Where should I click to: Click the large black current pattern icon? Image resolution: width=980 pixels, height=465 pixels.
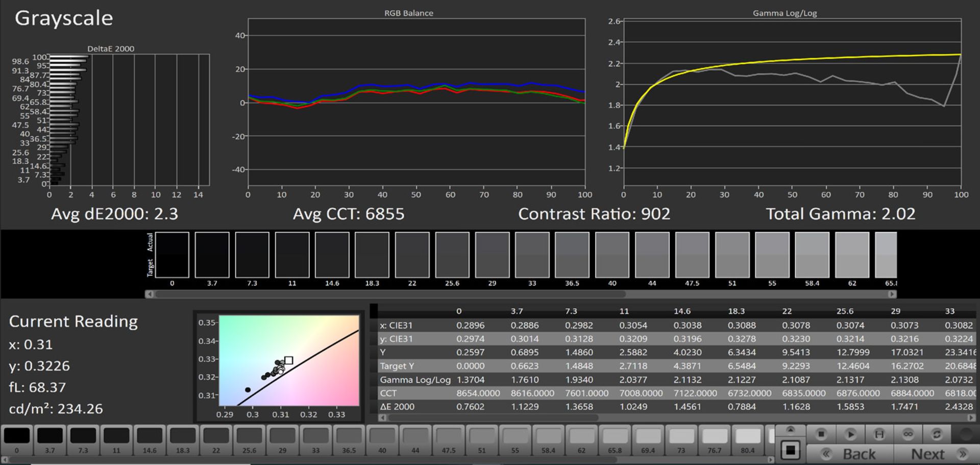[790, 450]
